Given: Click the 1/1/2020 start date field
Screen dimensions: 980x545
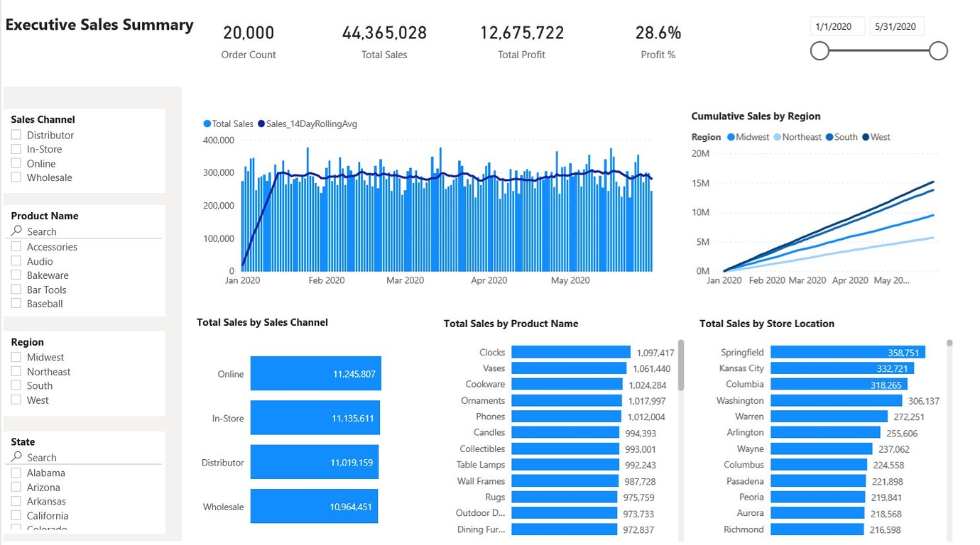Looking at the screenshot, I should [x=837, y=26].
